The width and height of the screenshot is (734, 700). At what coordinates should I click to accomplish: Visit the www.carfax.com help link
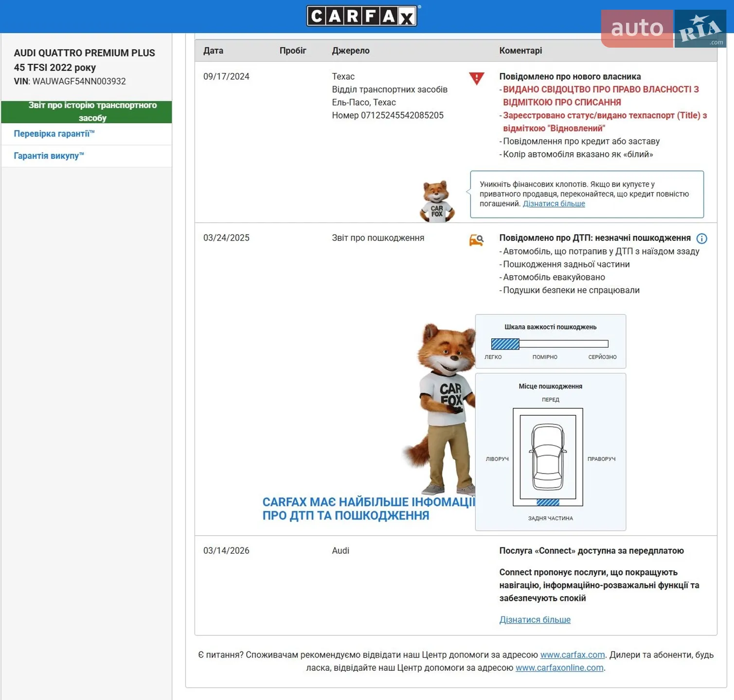(x=573, y=655)
